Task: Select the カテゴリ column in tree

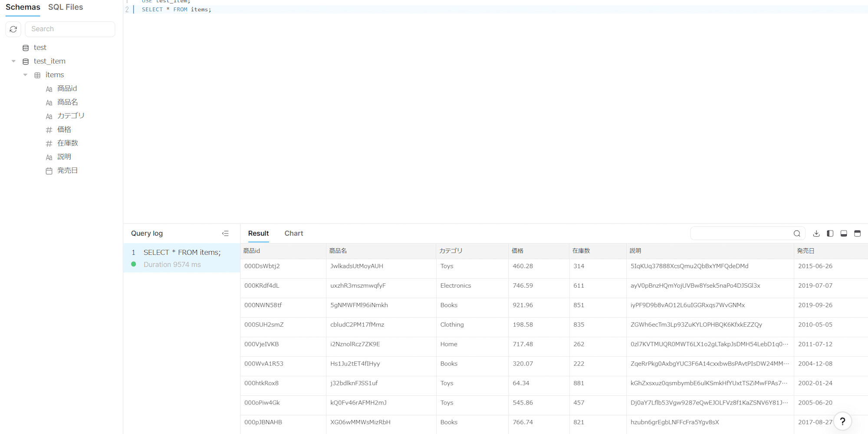Action: tap(71, 116)
